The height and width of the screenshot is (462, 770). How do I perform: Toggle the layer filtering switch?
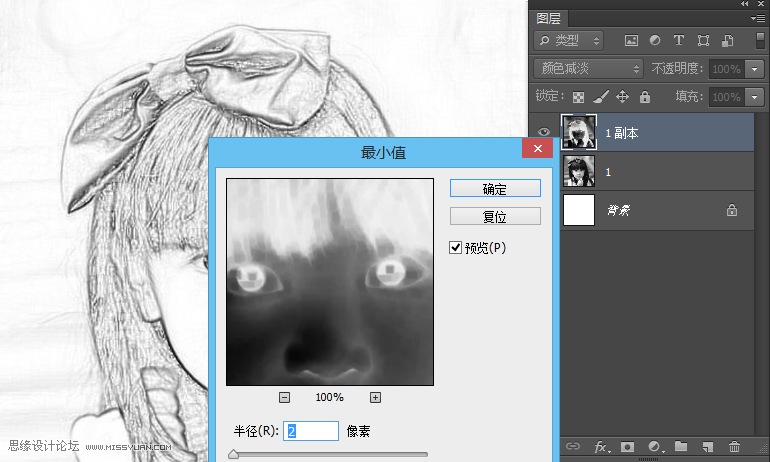(x=760, y=40)
